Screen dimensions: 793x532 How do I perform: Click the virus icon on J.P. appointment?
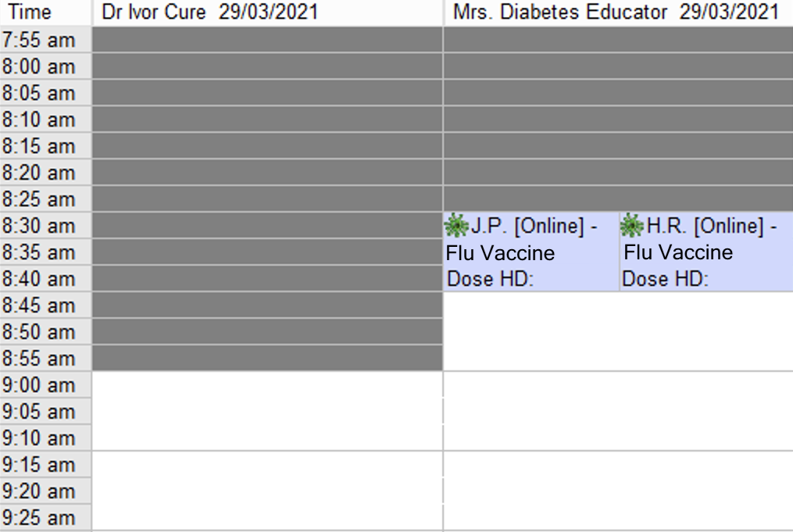457,226
